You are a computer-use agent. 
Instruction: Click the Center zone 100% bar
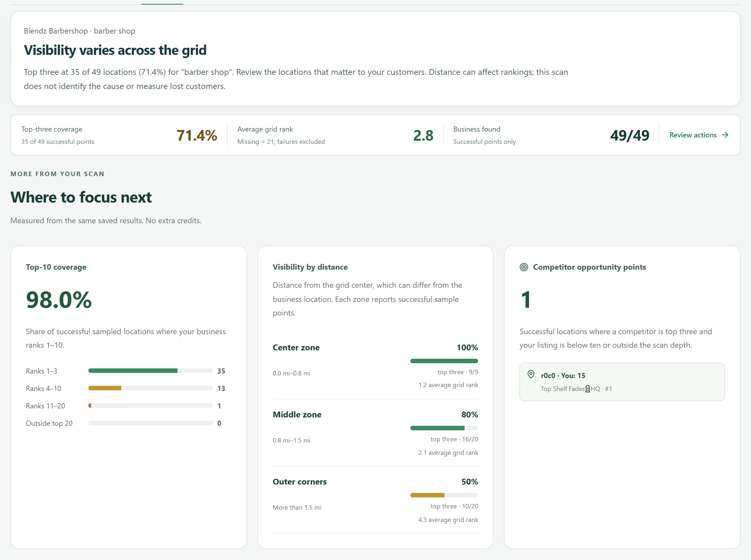[444, 361]
